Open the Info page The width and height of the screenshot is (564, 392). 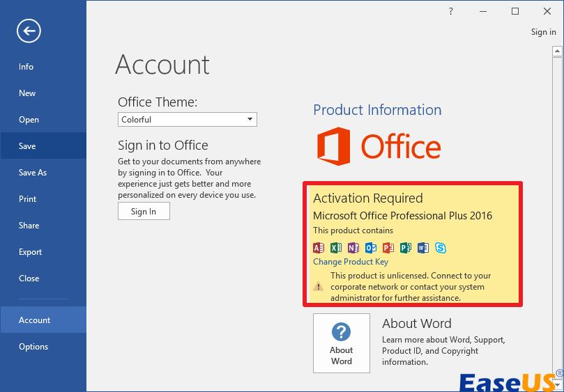click(x=43, y=67)
